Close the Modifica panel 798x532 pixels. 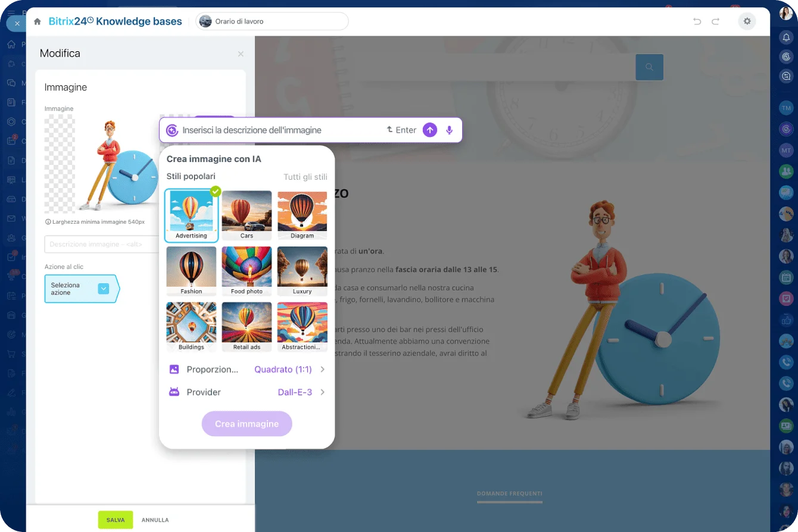coord(241,54)
